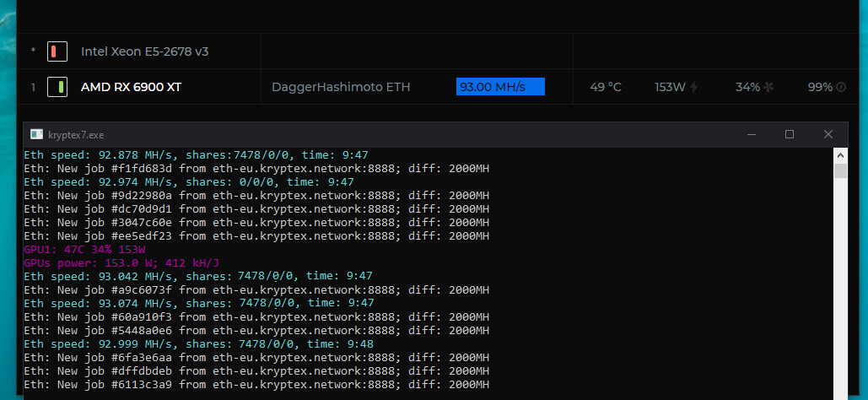Click the line 'Eth speed: 92.999 MH/s'
Viewport: 868px width, 400px height.
pos(199,344)
